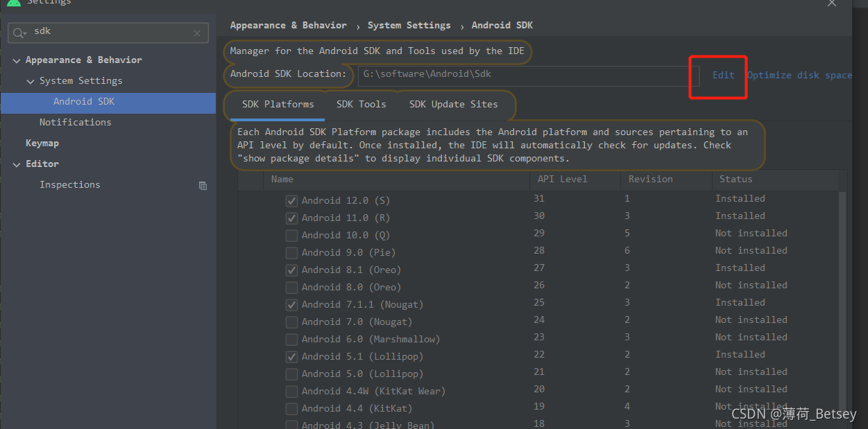Click Optimize disk space link

tap(799, 75)
